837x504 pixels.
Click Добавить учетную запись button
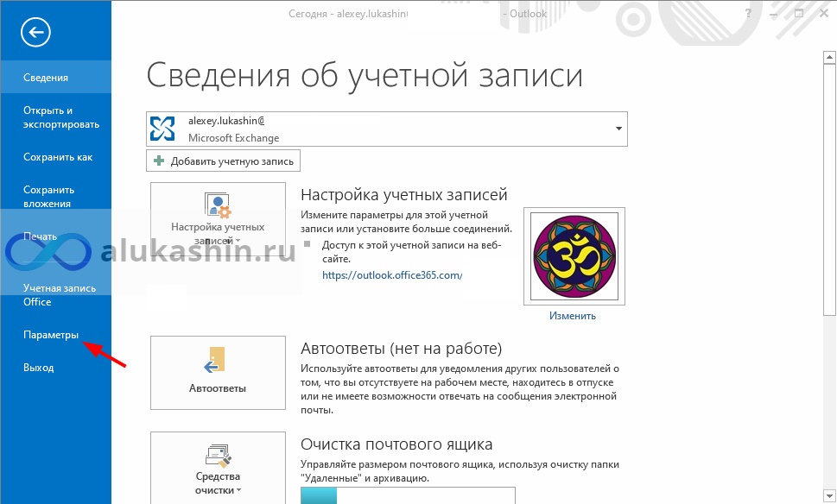pos(223,161)
